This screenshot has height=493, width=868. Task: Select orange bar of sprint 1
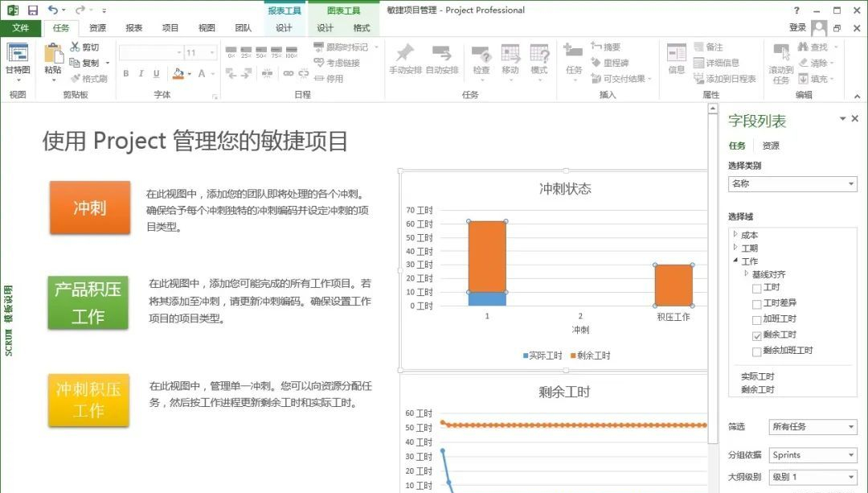coord(487,257)
